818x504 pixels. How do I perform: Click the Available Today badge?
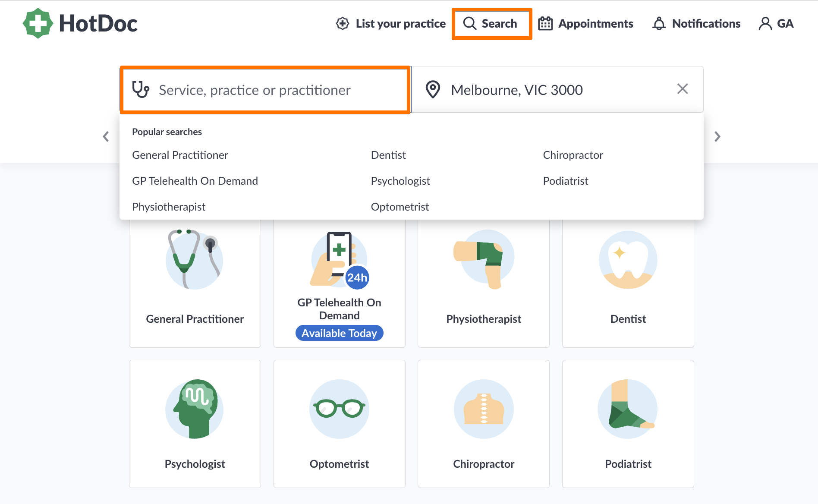[x=340, y=333]
